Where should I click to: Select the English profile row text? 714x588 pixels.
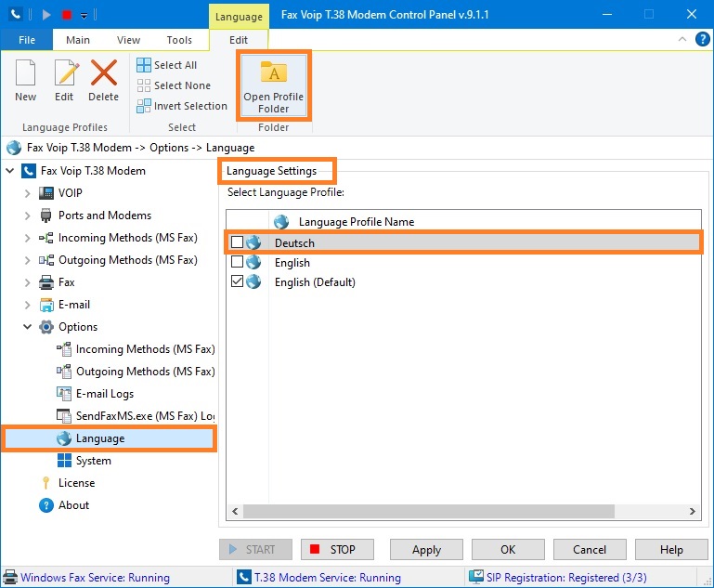[292, 263]
